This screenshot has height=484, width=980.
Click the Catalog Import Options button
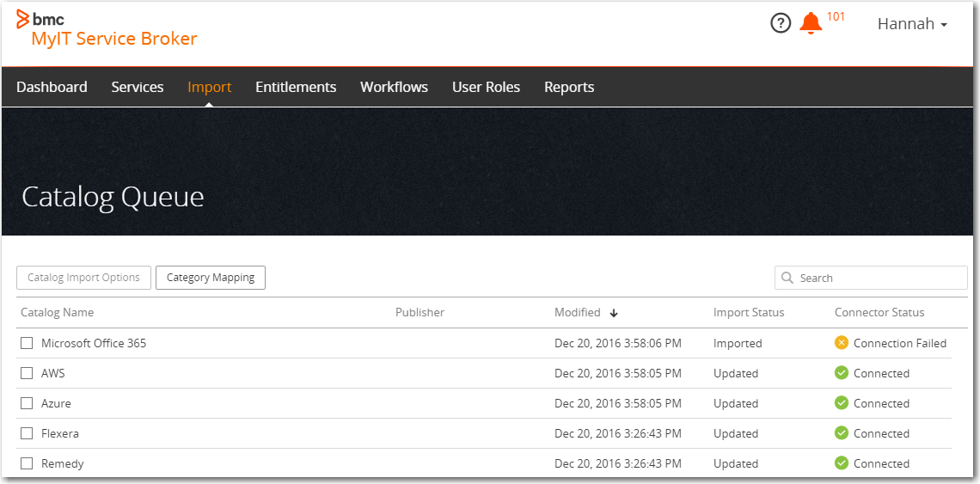(x=83, y=278)
